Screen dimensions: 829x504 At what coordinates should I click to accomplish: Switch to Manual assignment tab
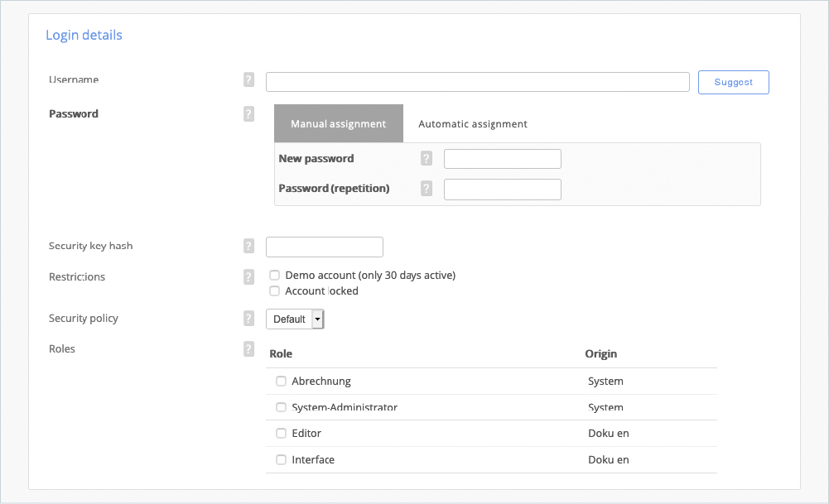click(x=338, y=124)
